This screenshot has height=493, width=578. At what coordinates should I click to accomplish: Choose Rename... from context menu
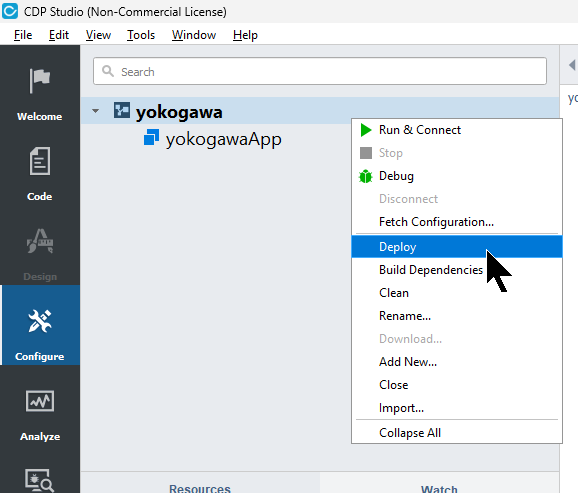pyautogui.click(x=457, y=316)
